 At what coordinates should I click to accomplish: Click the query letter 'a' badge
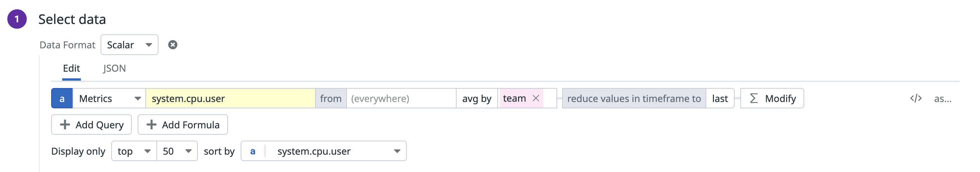(62, 98)
